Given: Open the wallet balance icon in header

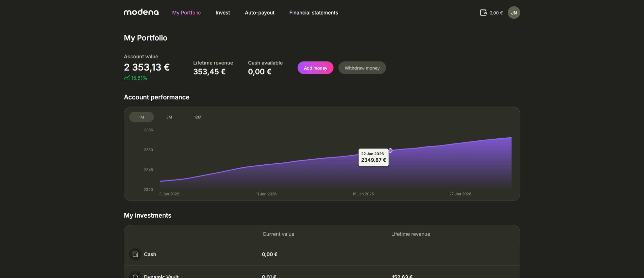Looking at the screenshot, I should point(483,13).
